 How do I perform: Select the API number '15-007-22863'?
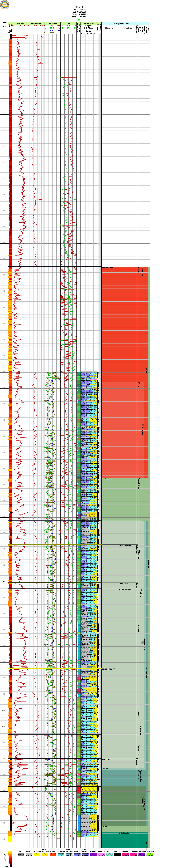click(x=79, y=10)
